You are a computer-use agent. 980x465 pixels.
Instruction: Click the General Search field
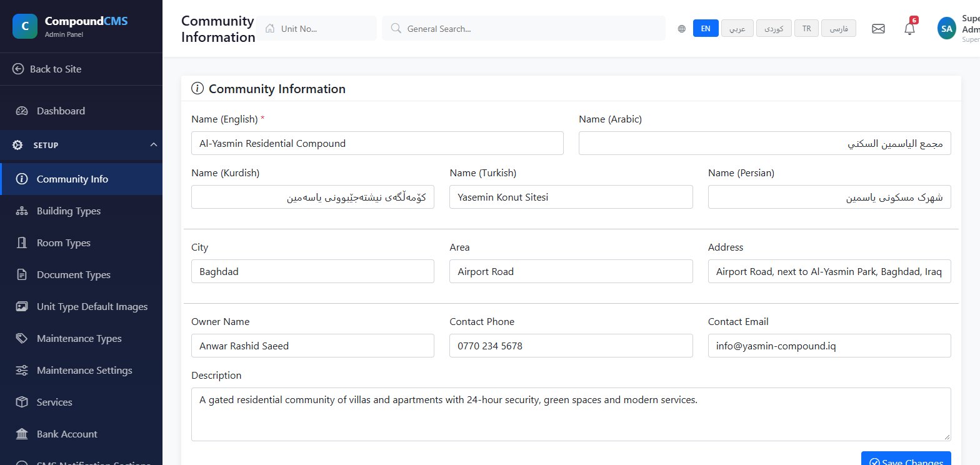pos(524,29)
